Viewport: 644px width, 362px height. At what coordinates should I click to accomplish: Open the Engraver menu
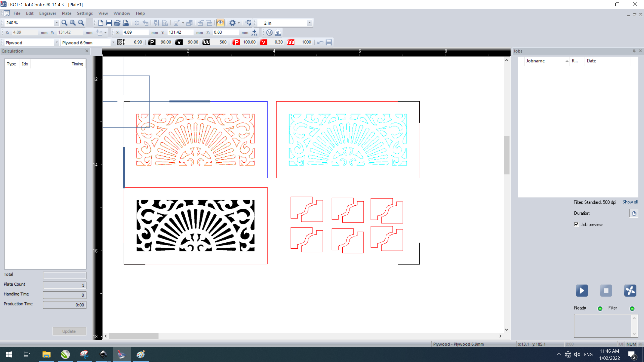point(48,13)
